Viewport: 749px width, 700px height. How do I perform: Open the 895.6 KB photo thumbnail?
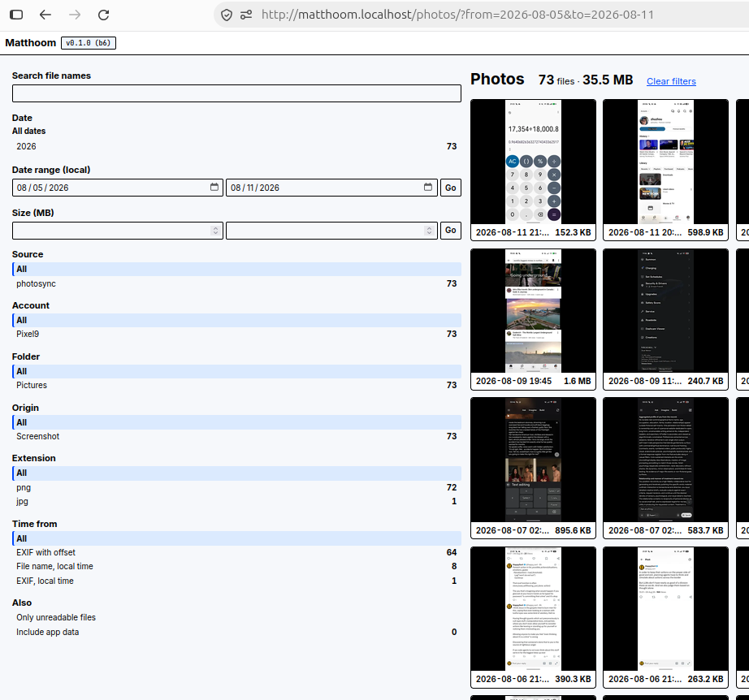(x=533, y=467)
